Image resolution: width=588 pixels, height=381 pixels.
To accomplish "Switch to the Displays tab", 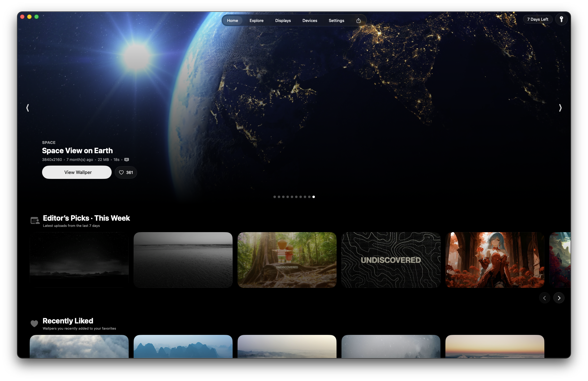I will coord(283,20).
